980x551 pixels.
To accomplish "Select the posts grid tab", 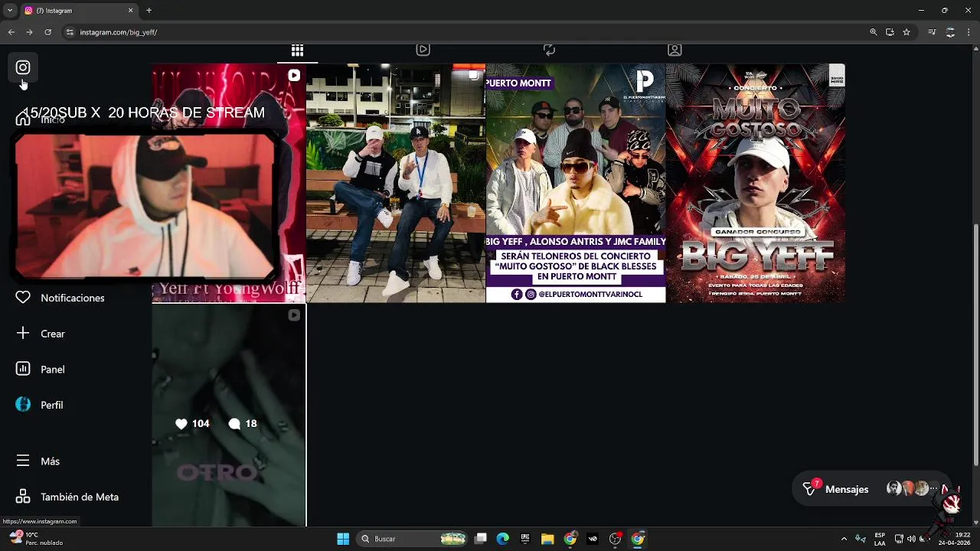I will tap(297, 51).
